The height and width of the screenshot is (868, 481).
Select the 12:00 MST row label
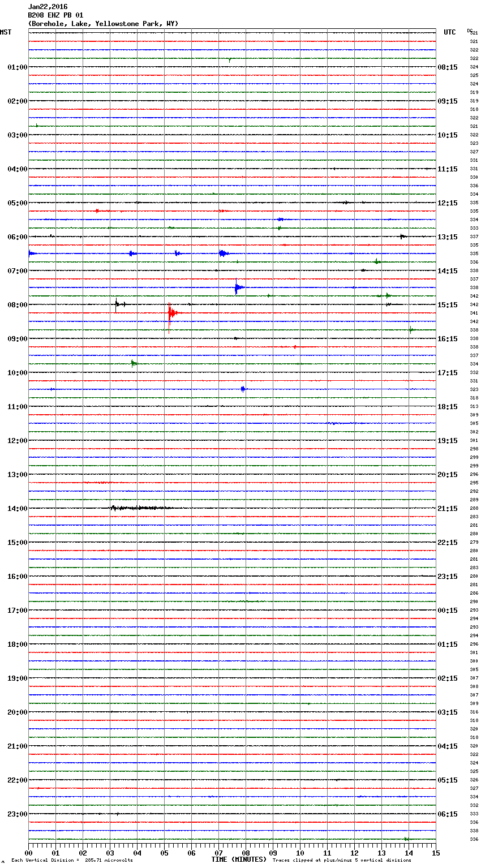click(18, 441)
